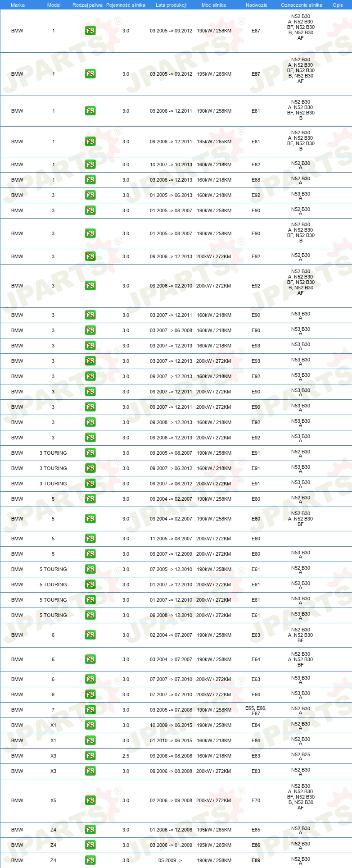Select fuel icon in E93 160kW row
This screenshot has width=352, height=868.
90,346
